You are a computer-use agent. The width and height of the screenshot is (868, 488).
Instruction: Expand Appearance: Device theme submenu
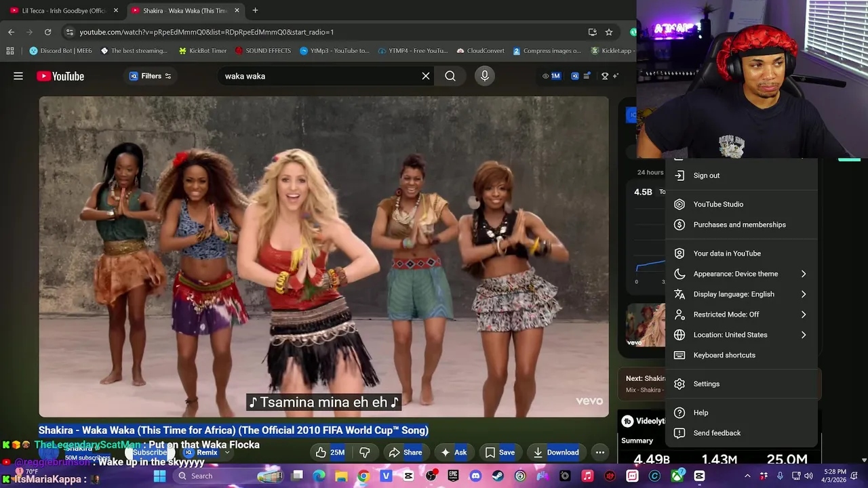point(741,274)
